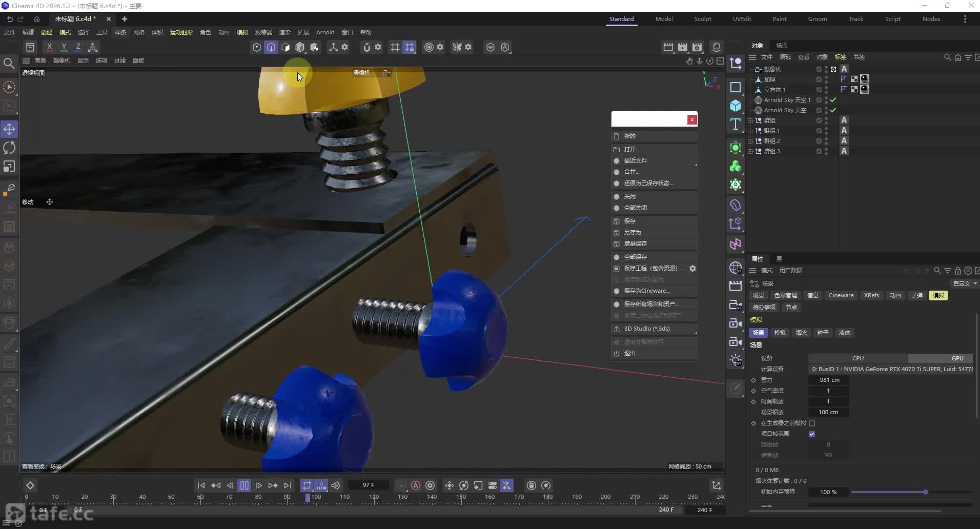Go to start of timeline

click(201, 485)
